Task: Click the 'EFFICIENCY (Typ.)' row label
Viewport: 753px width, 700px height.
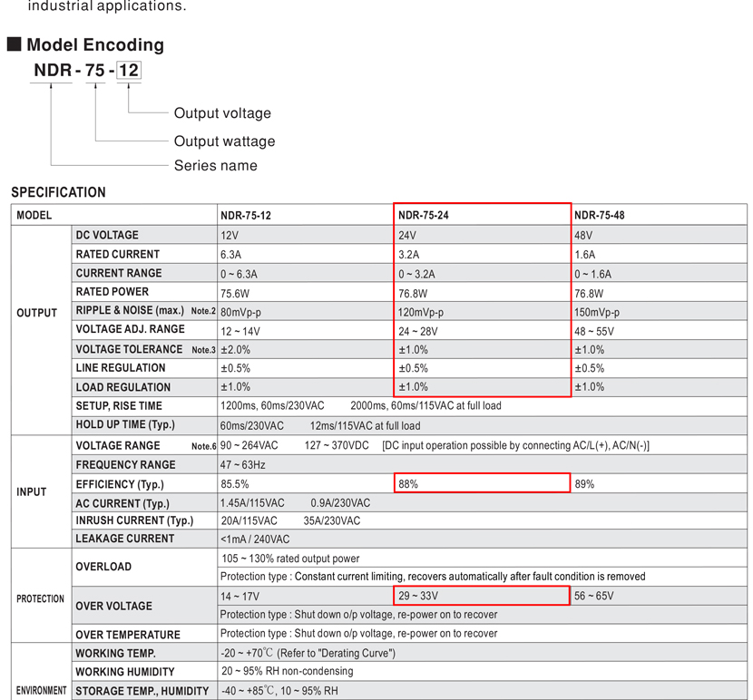Action: [120, 484]
